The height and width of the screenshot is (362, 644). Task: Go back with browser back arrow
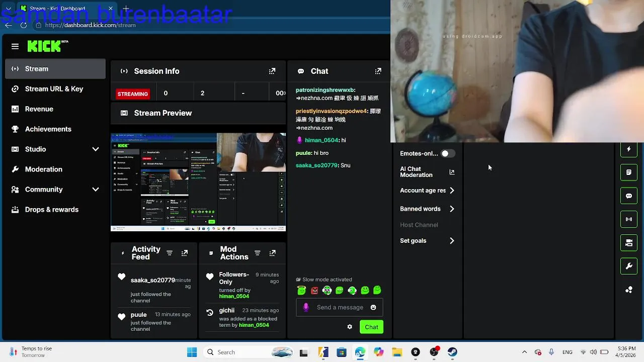click(x=9, y=25)
